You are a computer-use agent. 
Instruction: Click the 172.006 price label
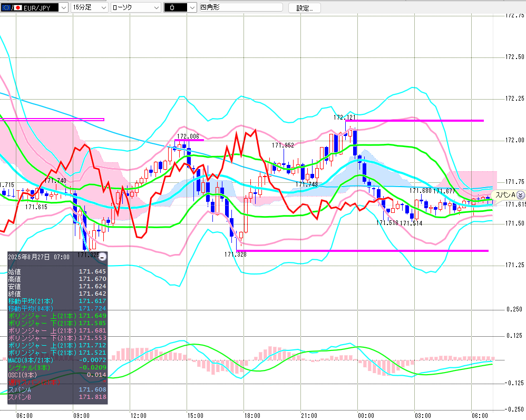click(x=188, y=136)
